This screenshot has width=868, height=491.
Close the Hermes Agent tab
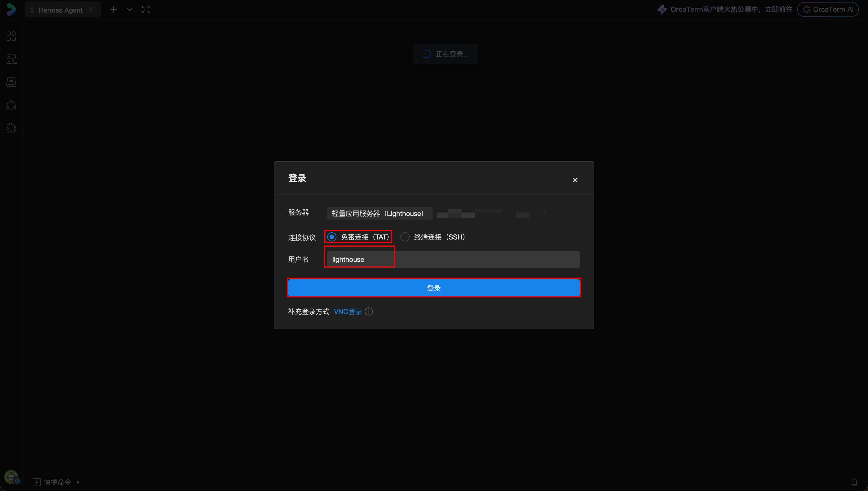coord(90,9)
